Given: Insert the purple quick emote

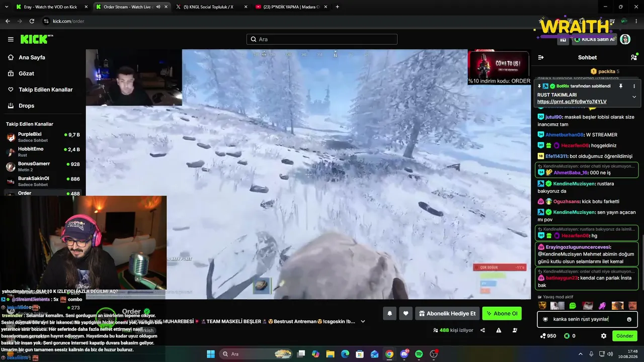Looking at the screenshot, I should 602,305.
